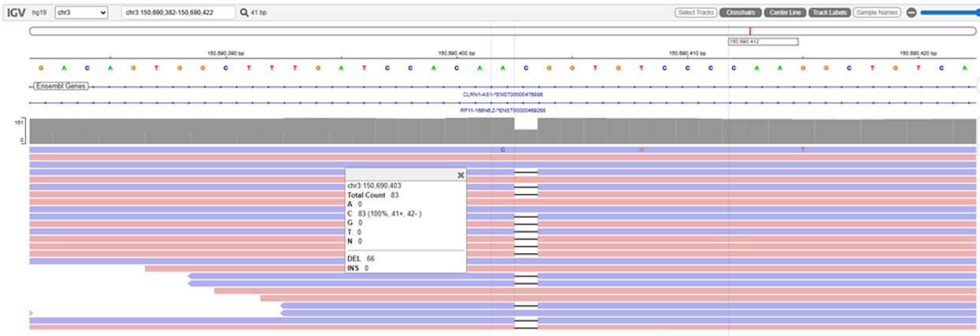Click the locus coordinates input field
The width and height of the screenshot is (980, 336).
[x=178, y=13]
